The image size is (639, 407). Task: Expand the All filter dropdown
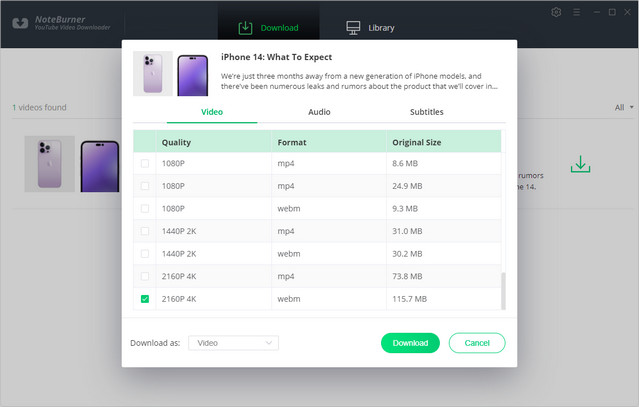tap(624, 108)
